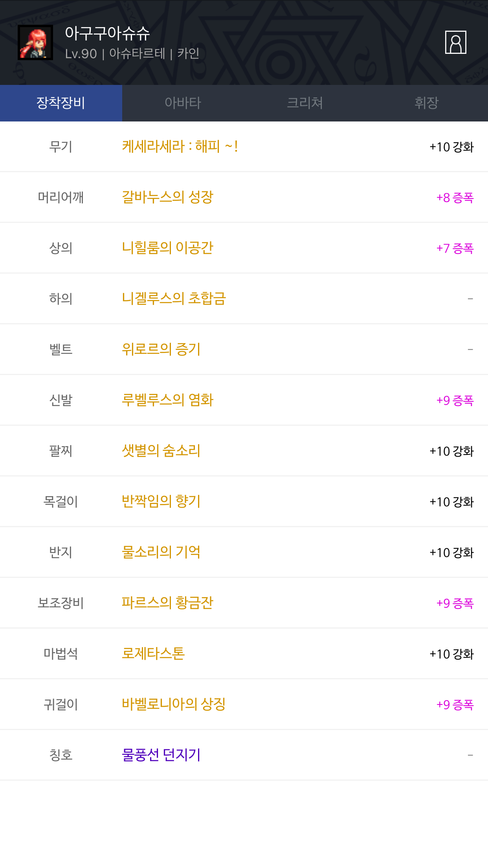The height and width of the screenshot is (868, 488).
Task: Select the 장착장비 tab
Action: 61,103
